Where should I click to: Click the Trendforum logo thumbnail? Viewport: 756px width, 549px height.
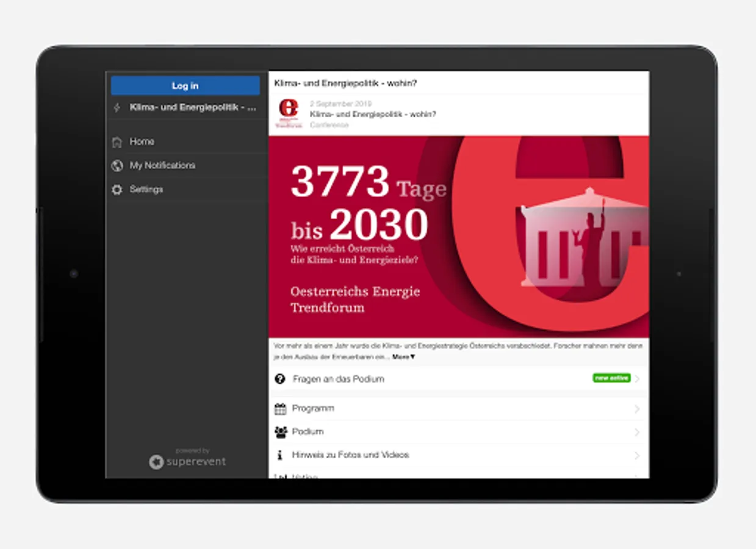(289, 113)
